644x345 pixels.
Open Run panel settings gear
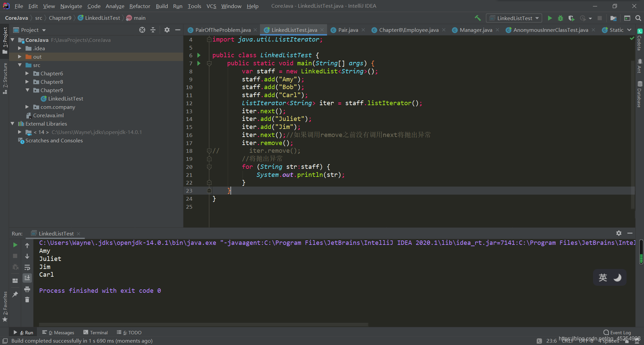point(619,233)
